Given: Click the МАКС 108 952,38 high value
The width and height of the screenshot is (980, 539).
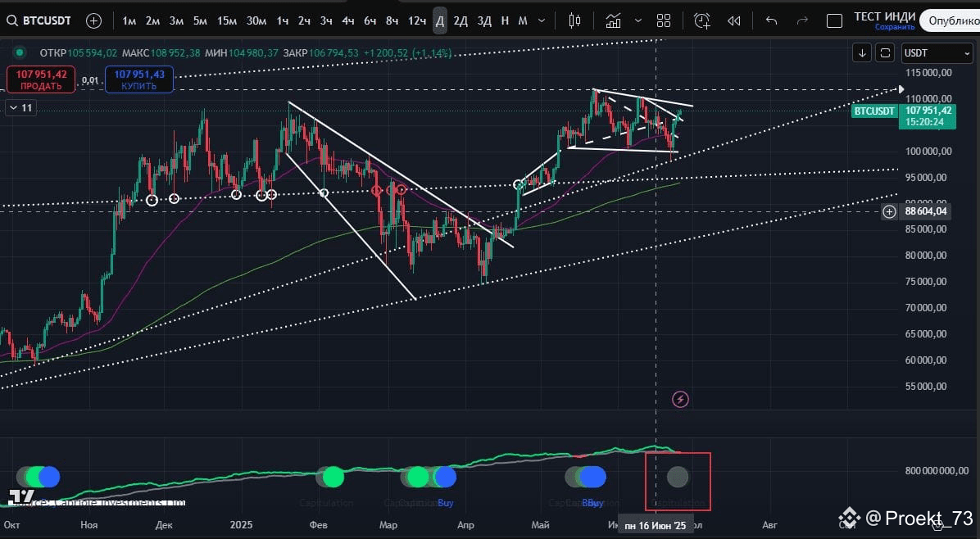Looking at the screenshot, I should click(x=161, y=53).
